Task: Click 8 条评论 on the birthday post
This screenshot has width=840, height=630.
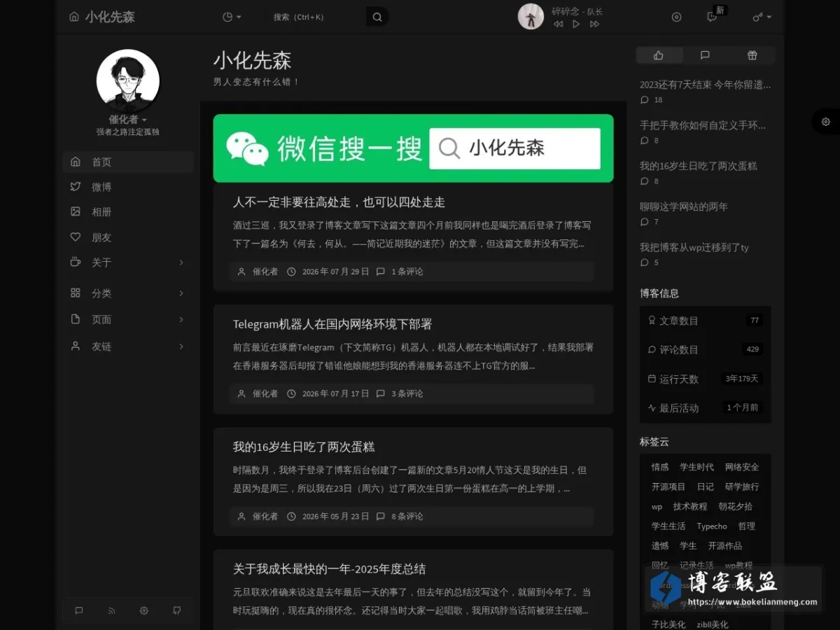Action: point(407,517)
